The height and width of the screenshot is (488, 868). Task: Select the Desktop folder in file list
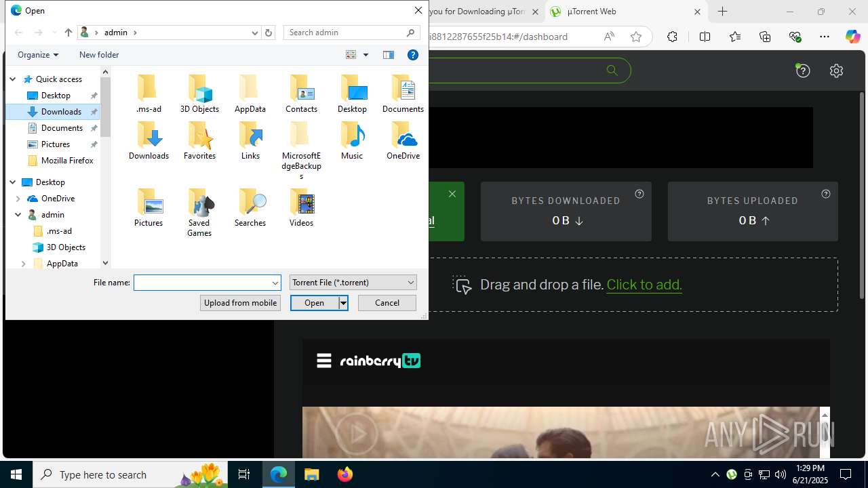pyautogui.click(x=352, y=94)
